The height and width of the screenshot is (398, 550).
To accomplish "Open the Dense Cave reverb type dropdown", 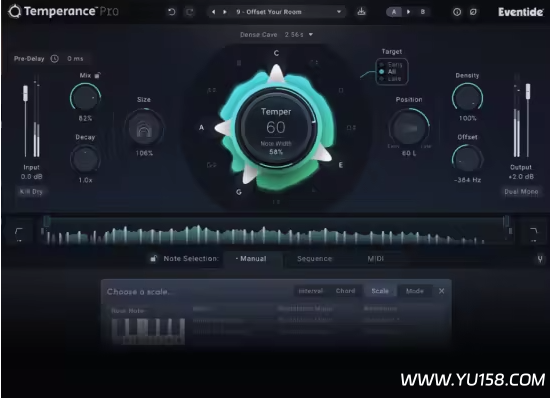I will click(x=276, y=35).
